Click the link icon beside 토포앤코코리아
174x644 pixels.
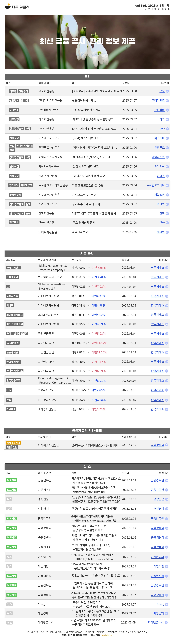tap(167, 186)
